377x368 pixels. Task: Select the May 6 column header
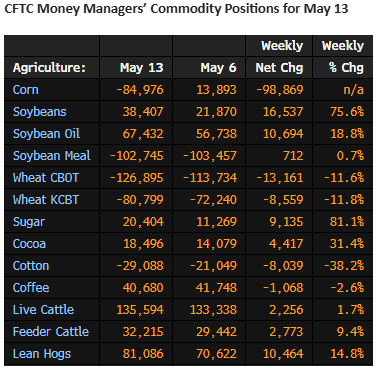pos(218,68)
